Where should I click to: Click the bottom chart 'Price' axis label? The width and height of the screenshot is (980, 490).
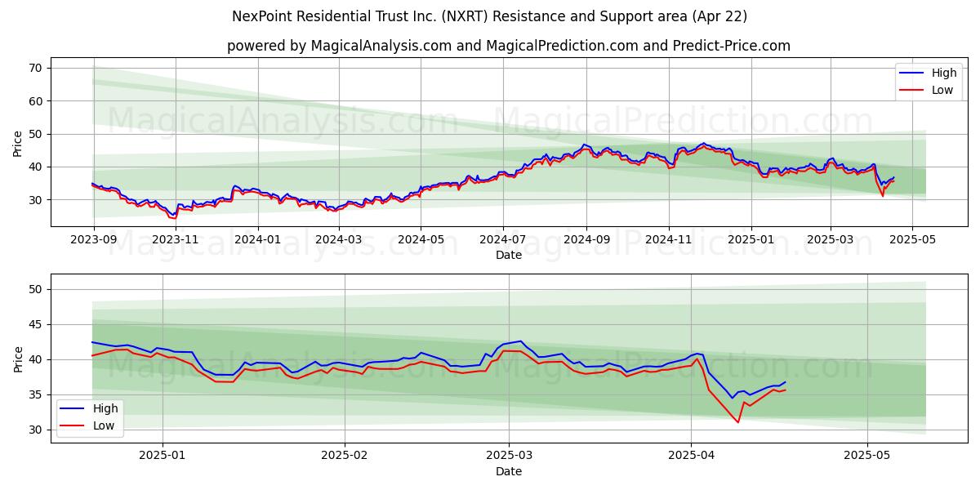[18, 358]
